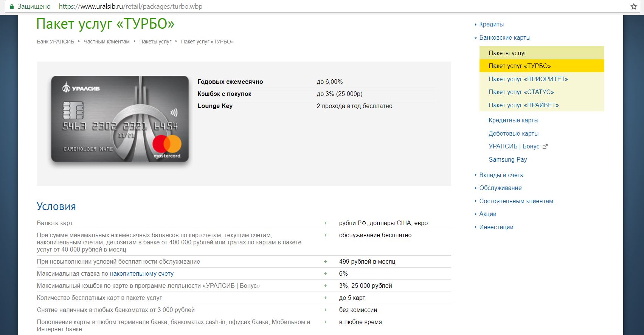644x335 pixels.
Task: Click the Кэшбэк с покупок label
Action: click(x=224, y=94)
